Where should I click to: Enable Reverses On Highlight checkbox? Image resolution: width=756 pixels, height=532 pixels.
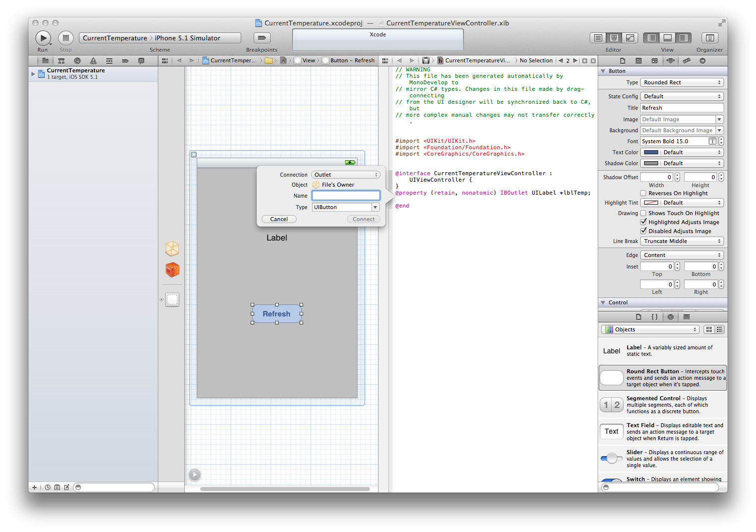[644, 193]
